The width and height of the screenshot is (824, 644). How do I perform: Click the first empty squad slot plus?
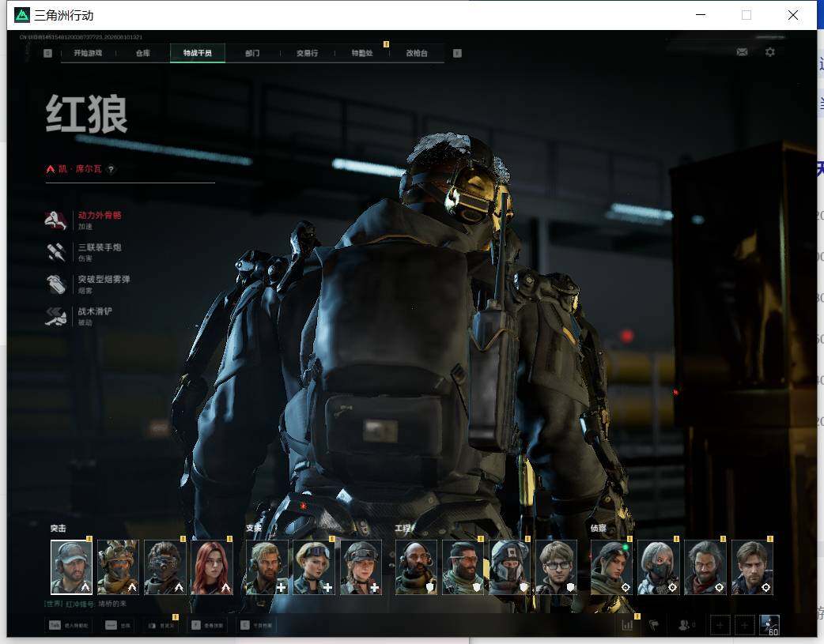tap(720, 625)
